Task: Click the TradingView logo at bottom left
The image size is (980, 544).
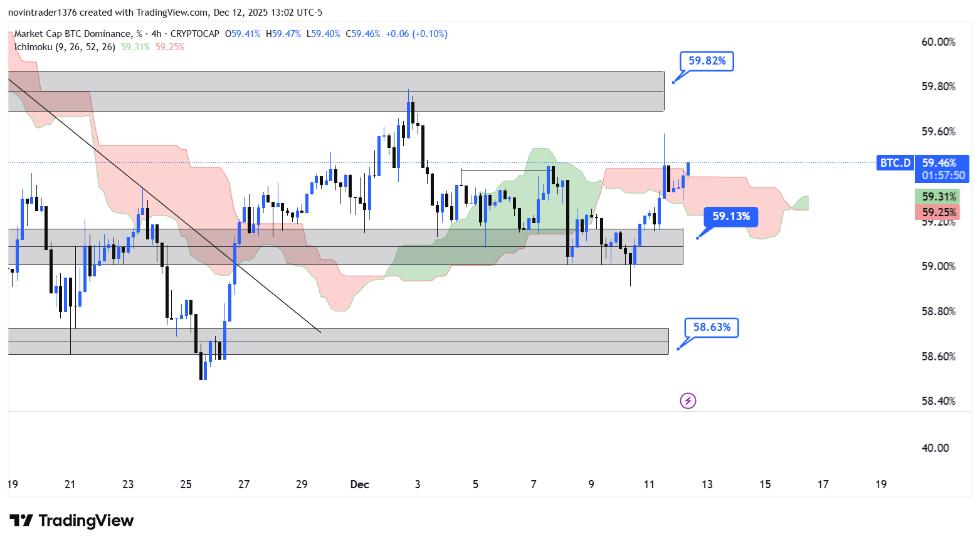Action: pyautogui.click(x=71, y=521)
